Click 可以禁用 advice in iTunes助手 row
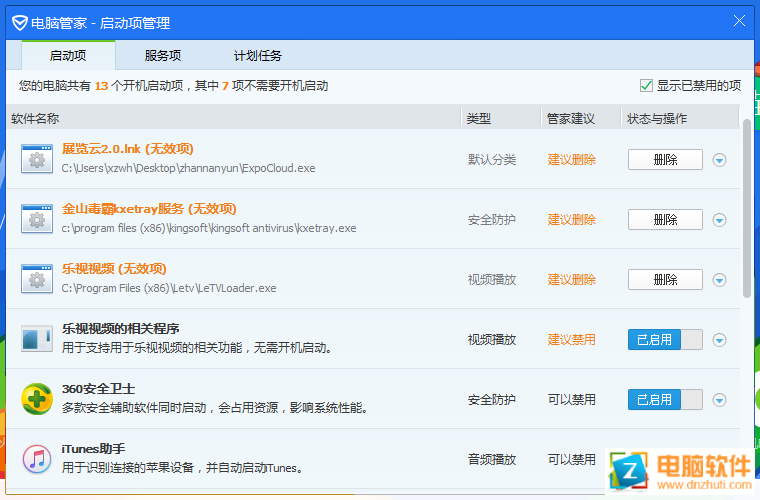 571,459
